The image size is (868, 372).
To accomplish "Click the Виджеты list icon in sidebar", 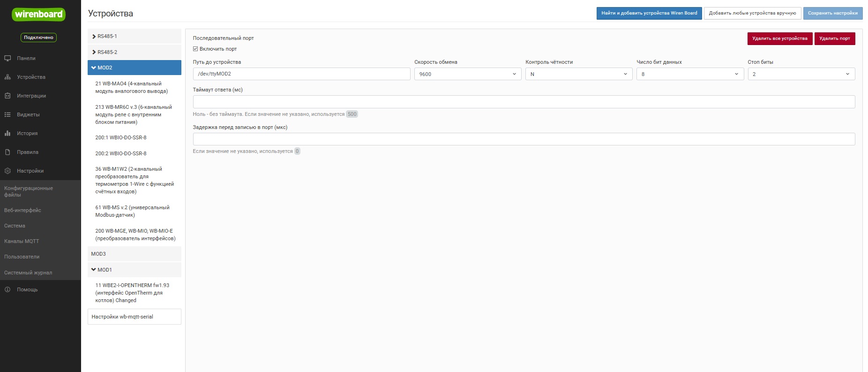I will (7, 114).
